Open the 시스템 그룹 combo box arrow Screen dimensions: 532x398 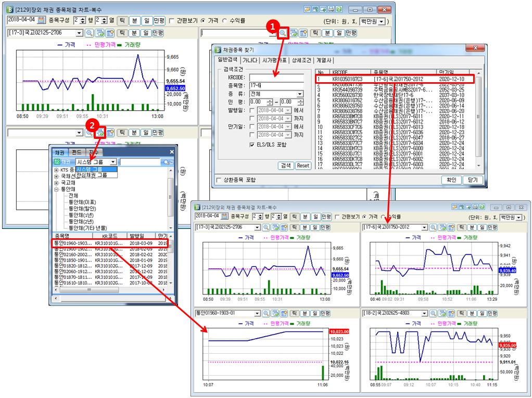click(113, 162)
